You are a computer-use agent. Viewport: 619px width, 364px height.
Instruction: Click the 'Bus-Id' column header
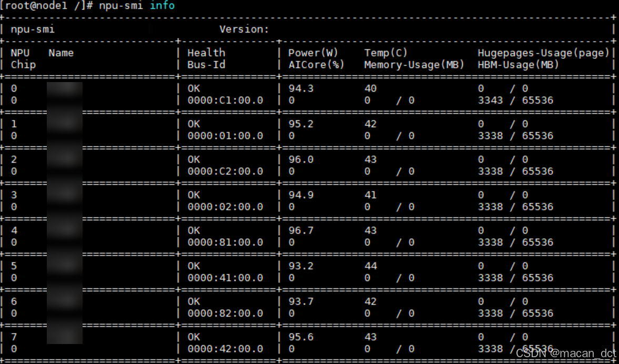(206, 65)
